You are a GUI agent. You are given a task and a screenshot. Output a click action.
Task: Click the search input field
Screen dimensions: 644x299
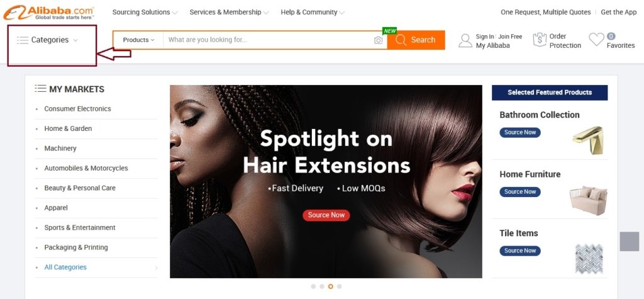coord(269,40)
